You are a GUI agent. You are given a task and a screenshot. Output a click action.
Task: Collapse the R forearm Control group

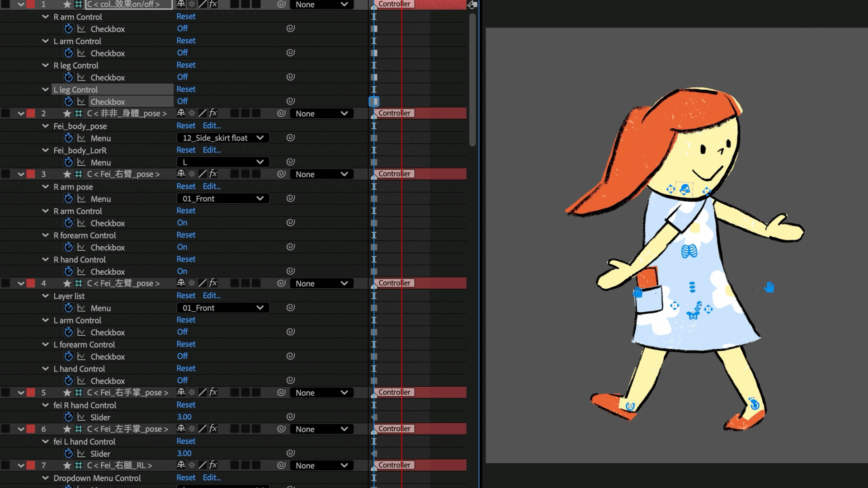point(45,235)
